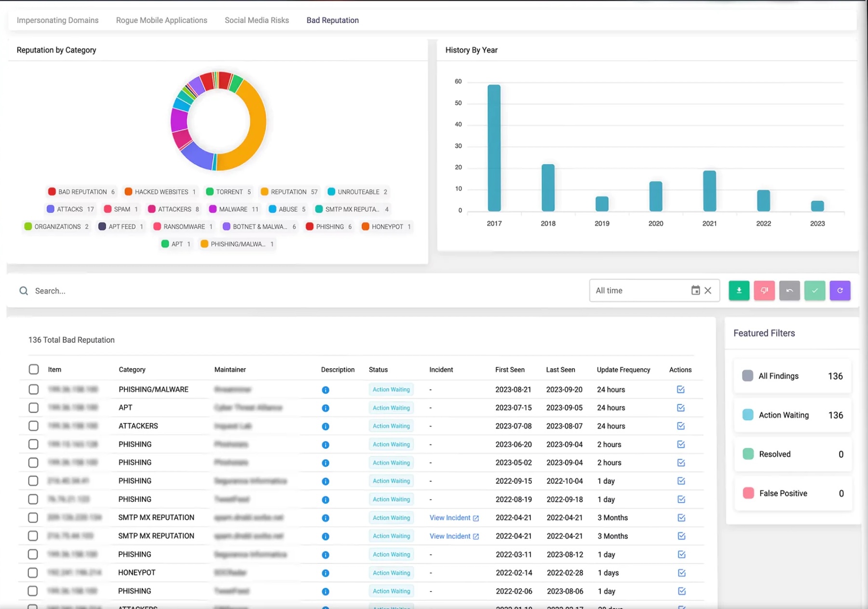Click the search magnifier icon
Screen dimensions: 868x609
point(24,291)
